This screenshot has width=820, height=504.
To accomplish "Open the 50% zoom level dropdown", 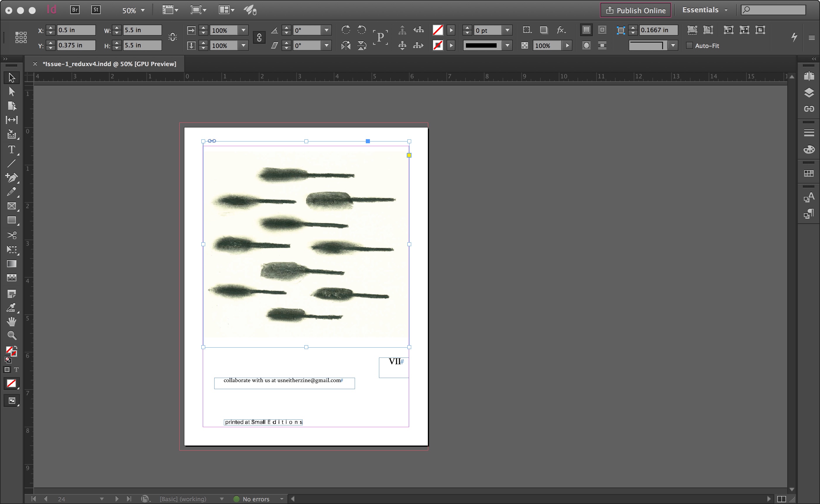I will [143, 10].
